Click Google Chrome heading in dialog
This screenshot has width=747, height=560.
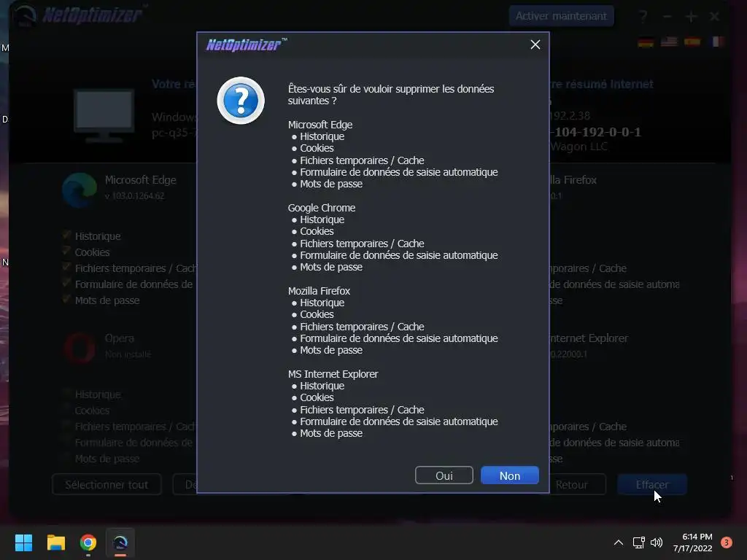[x=322, y=208]
